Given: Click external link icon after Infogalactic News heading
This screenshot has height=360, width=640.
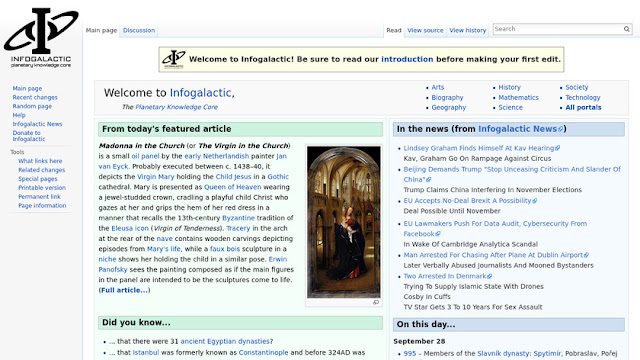Looking at the screenshot, I should click(560, 129).
